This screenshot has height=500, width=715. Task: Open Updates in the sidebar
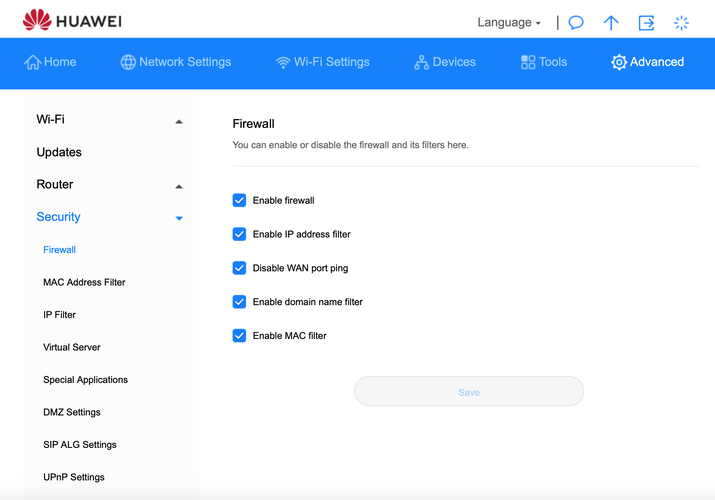[x=59, y=152]
